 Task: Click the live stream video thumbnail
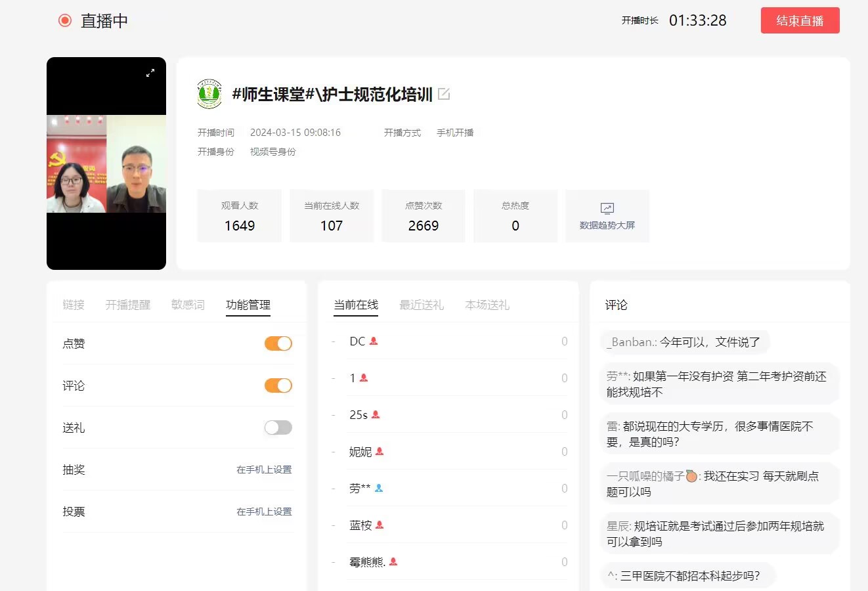[106, 164]
